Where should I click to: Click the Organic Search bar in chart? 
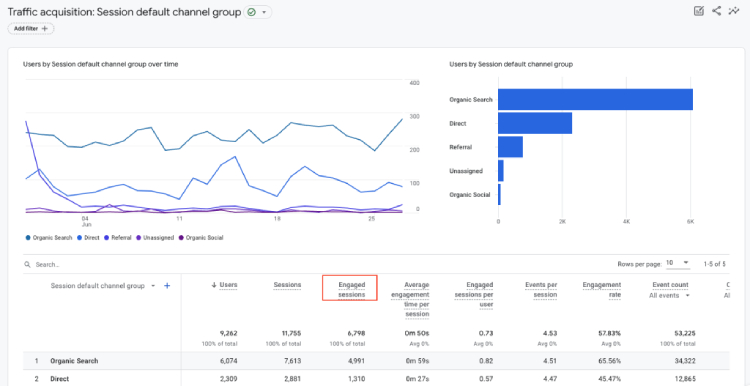pyautogui.click(x=595, y=99)
